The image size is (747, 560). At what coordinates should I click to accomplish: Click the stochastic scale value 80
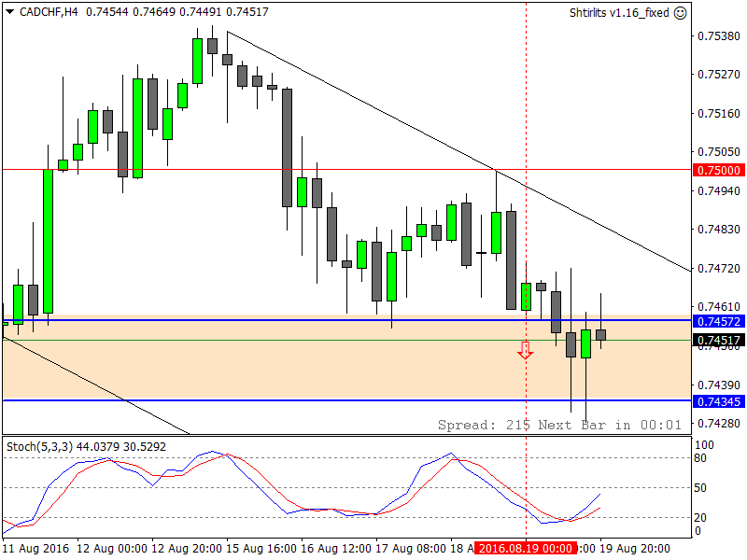click(699, 458)
